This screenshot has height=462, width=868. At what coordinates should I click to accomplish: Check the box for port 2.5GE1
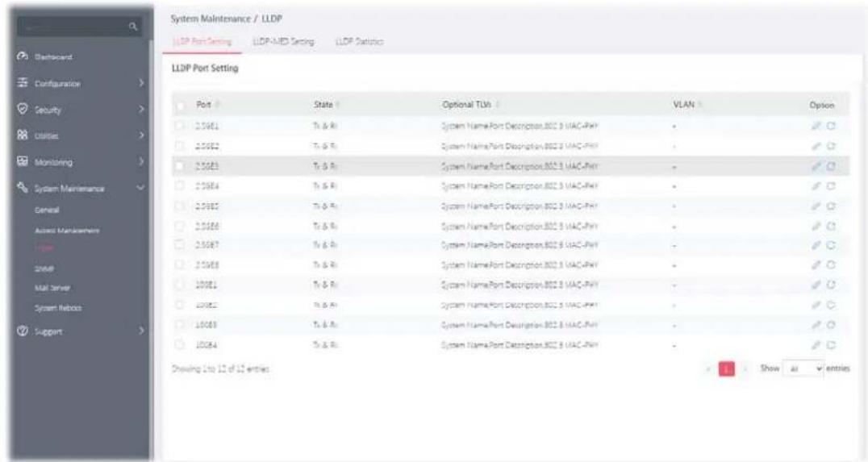(179, 126)
